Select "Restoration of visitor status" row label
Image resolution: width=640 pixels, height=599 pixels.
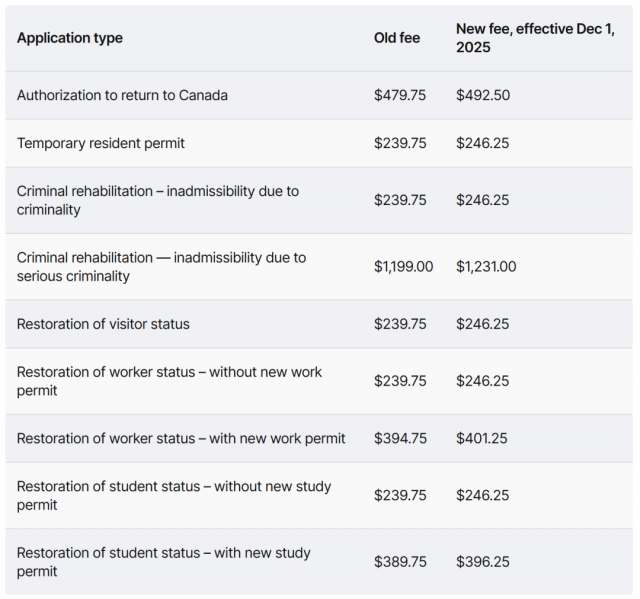click(x=103, y=324)
